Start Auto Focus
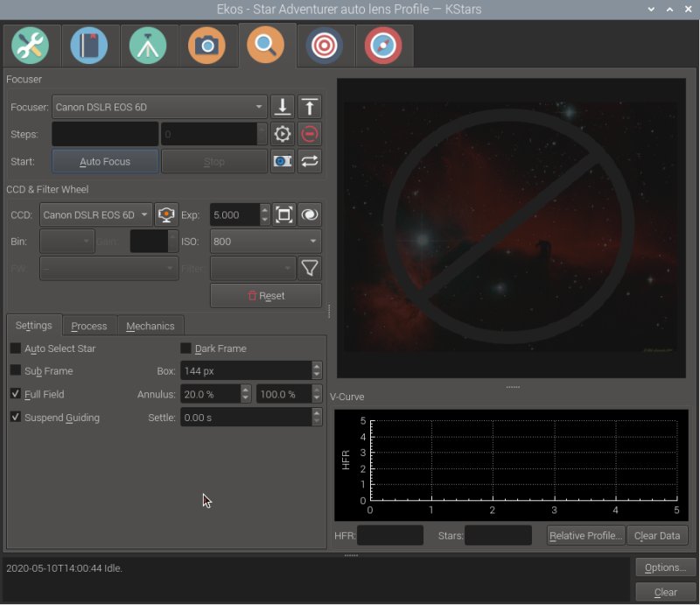Viewport: 700px width, 605px height. point(105,161)
